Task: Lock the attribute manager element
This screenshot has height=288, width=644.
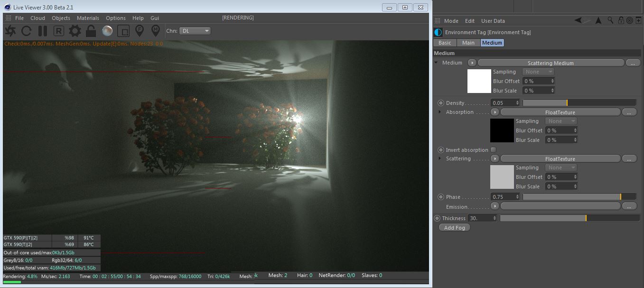Action: (621, 20)
